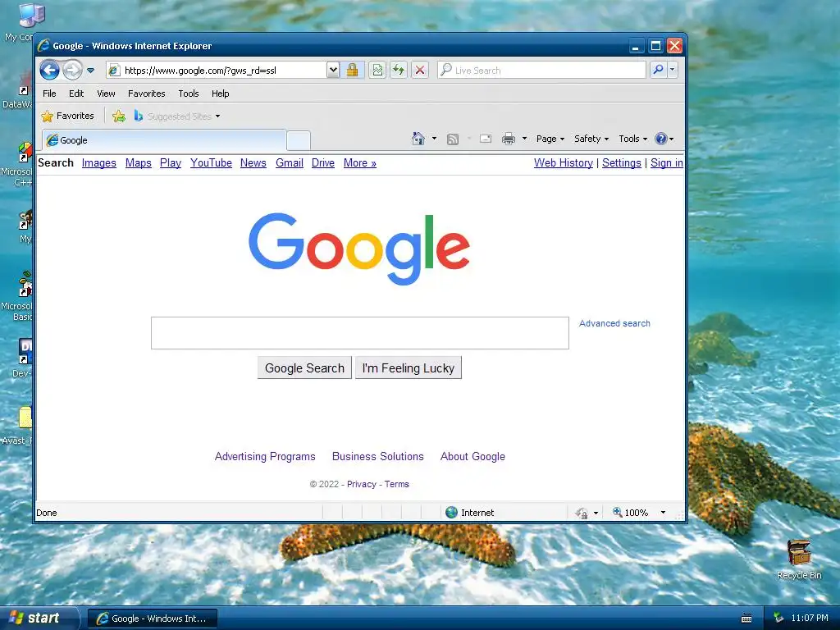Open the Web History link
Screen dimensions: 840x630
coord(564,163)
